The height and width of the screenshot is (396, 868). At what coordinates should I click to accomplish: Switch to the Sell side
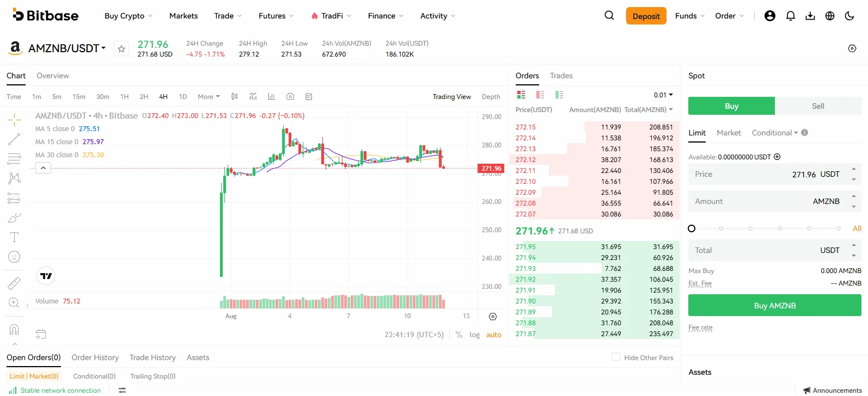(x=818, y=106)
